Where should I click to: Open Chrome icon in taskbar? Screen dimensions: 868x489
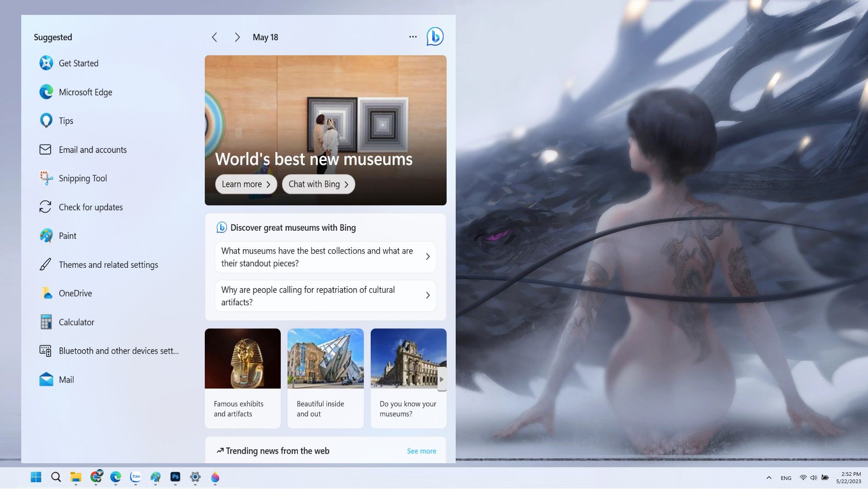[x=96, y=477]
